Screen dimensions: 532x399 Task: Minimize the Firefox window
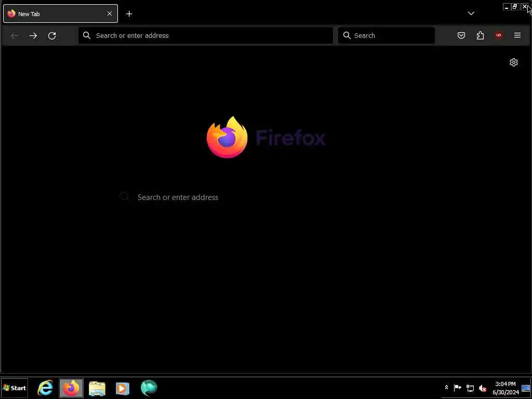pyautogui.click(x=507, y=7)
